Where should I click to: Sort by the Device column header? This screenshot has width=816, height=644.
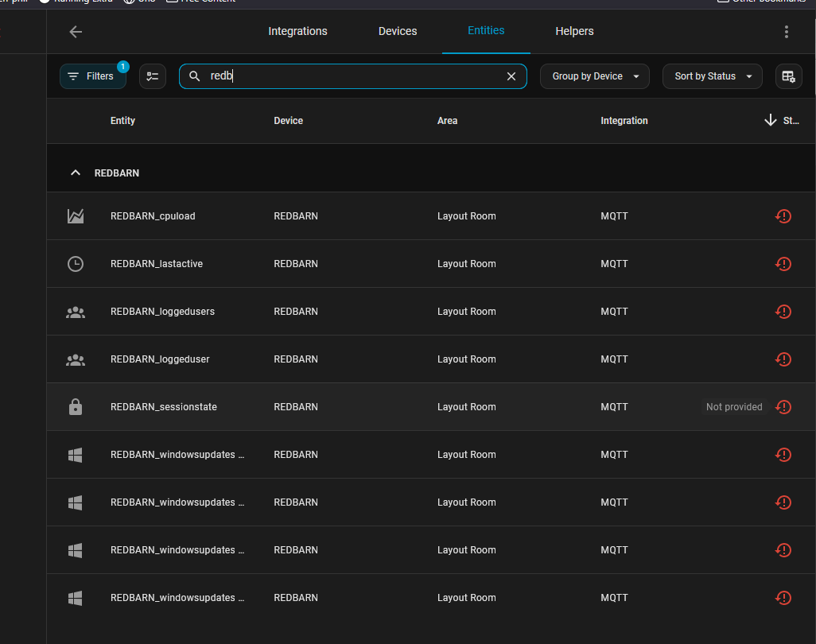(289, 121)
